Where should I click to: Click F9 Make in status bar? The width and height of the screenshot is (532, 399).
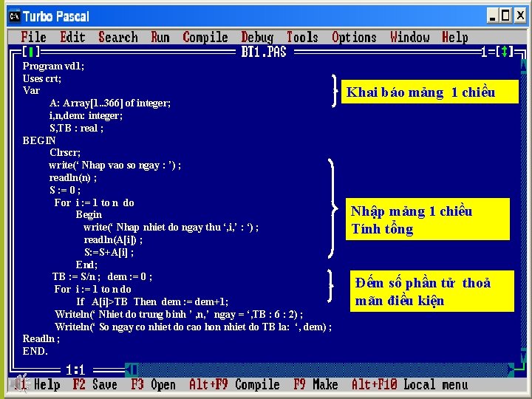point(316,384)
